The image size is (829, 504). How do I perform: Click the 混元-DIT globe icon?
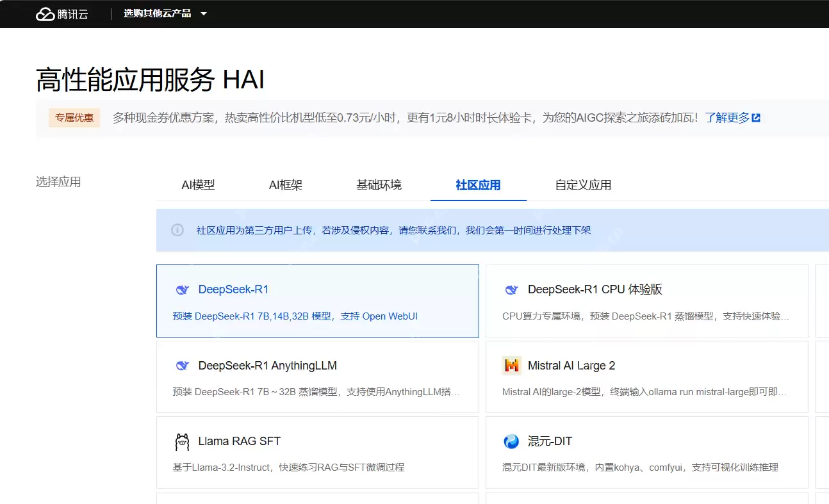pos(511,441)
